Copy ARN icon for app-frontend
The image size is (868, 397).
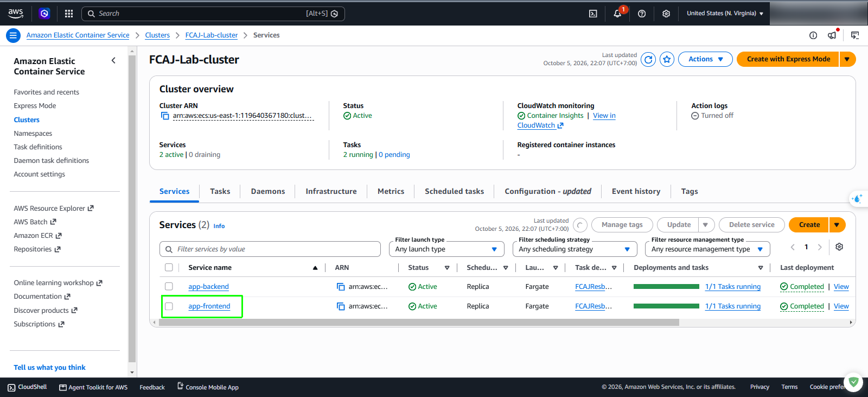[x=341, y=306]
